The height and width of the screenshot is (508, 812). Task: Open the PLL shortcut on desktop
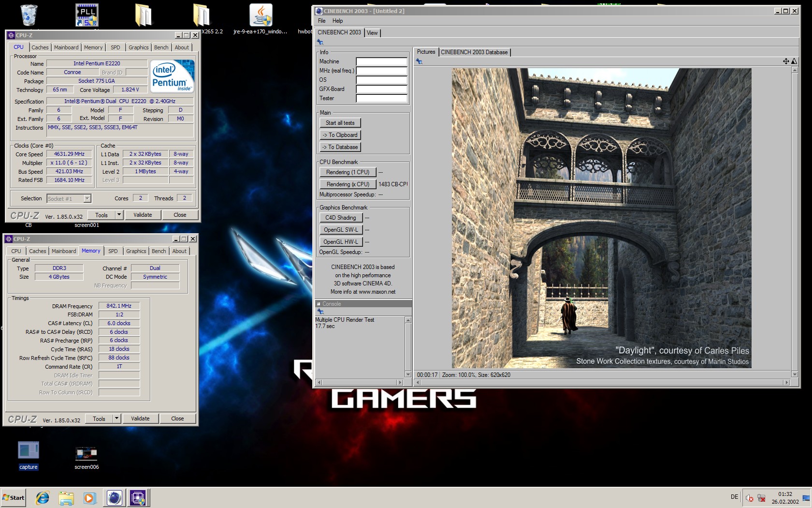coord(87,15)
